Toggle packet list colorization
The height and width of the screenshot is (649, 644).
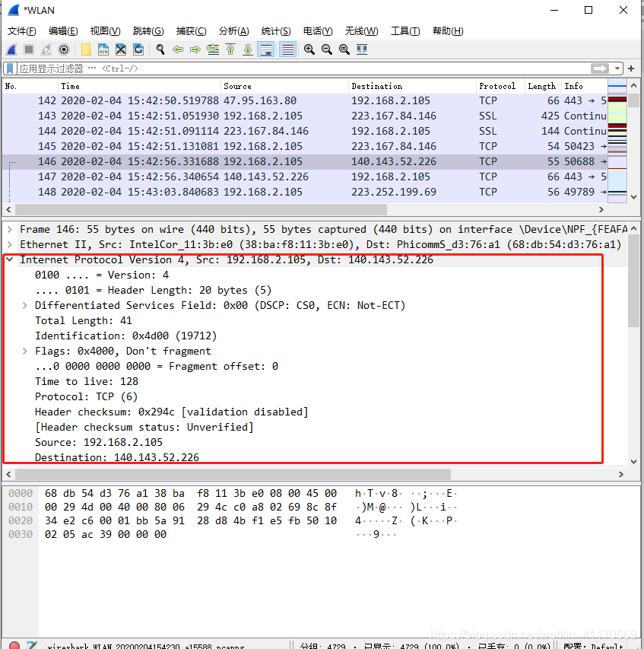(x=288, y=49)
